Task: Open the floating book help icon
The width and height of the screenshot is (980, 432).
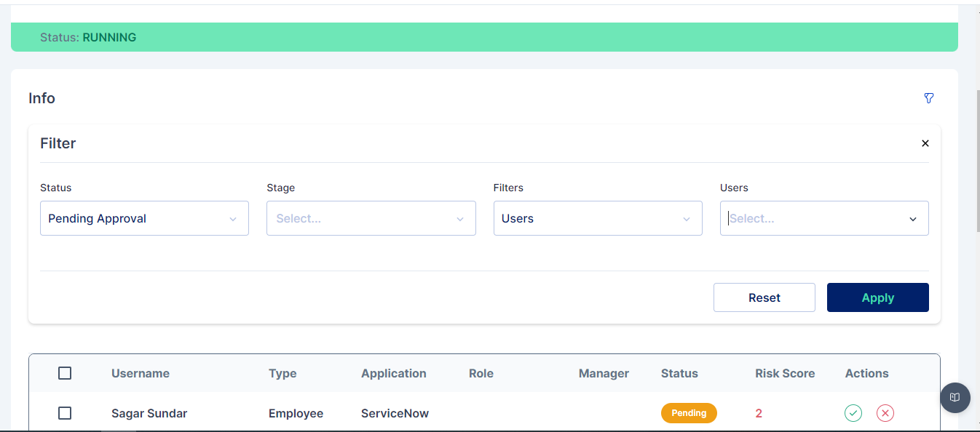Action: tap(955, 398)
